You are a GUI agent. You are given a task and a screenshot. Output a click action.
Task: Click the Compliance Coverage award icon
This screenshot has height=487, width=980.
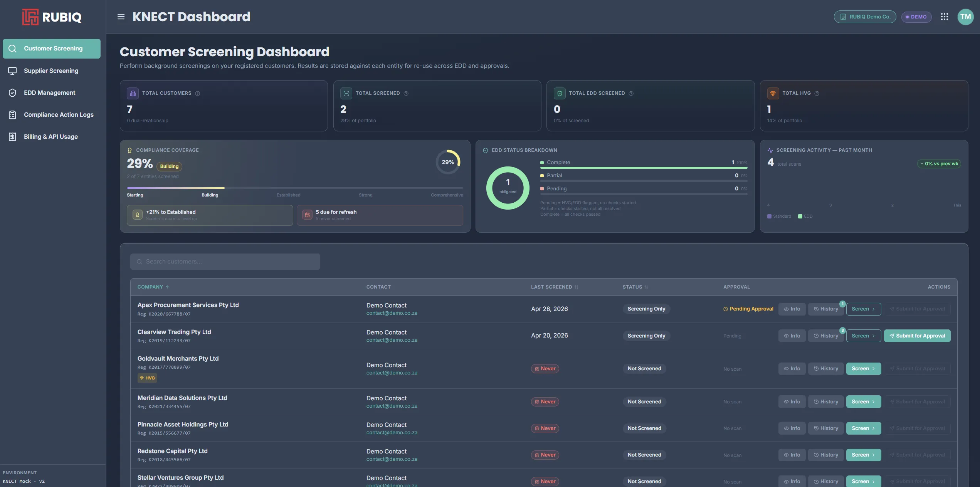[x=130, y=150]
